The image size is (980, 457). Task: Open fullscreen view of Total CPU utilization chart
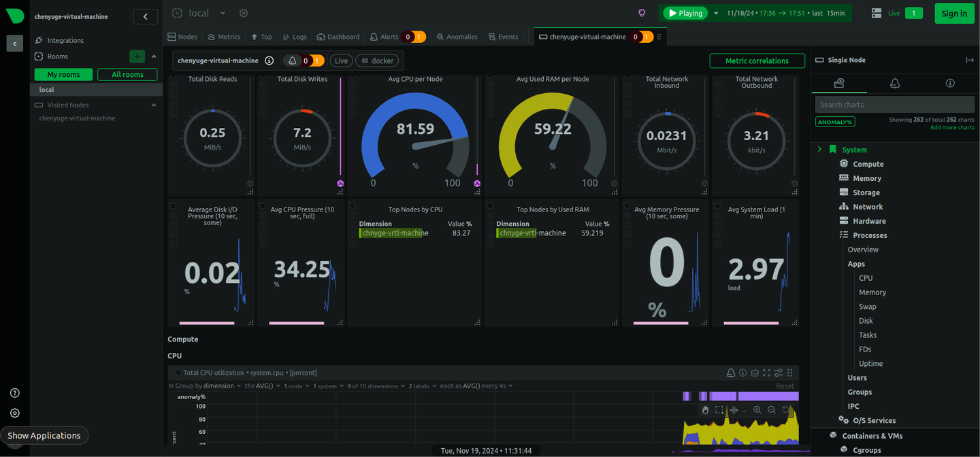click(766, 373)
